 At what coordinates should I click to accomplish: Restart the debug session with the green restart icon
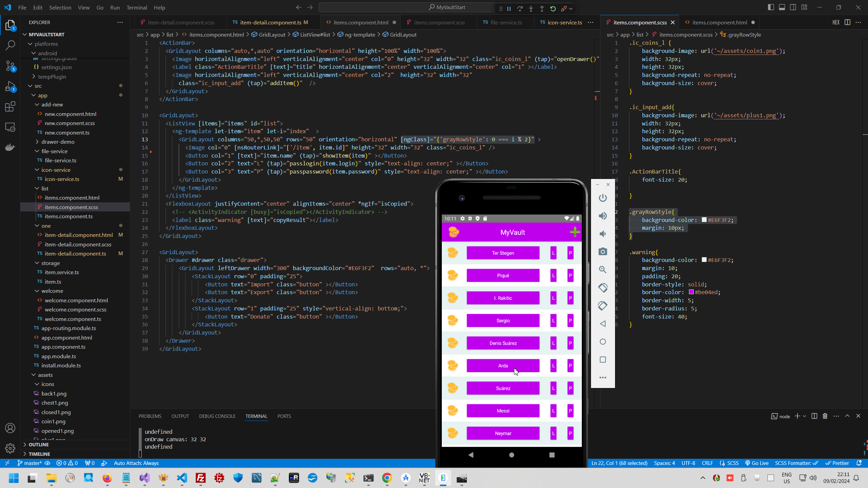(553, 8)
